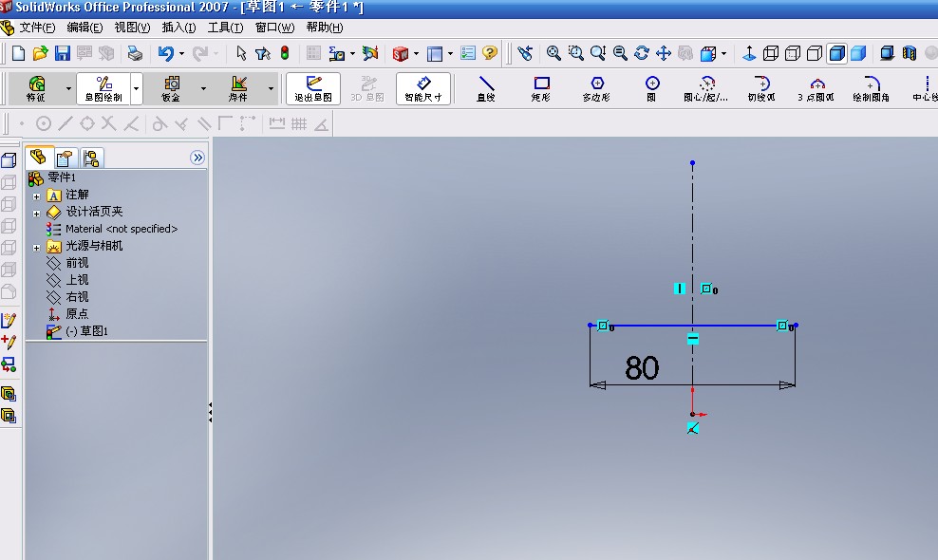Toggle the Section View icon

(x=910, y=53)
